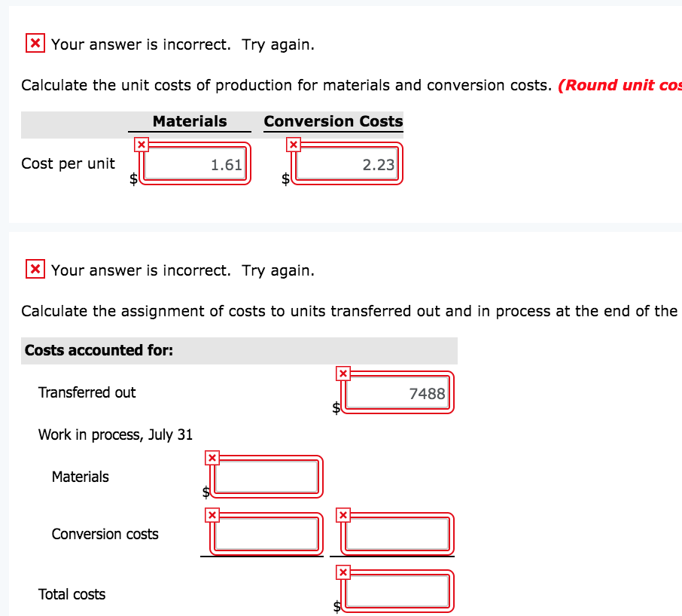The image size is (682, 616).
Task: Click the X badge on the Materials cost per unit field
Action: 140,144
